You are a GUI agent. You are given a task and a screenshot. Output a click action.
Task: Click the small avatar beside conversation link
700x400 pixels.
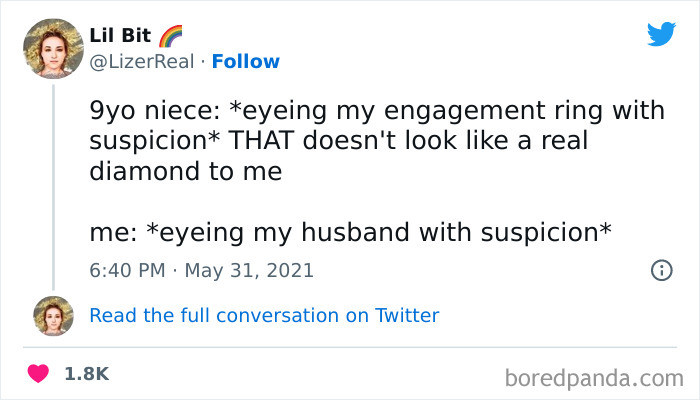click(x=53, y=315)
